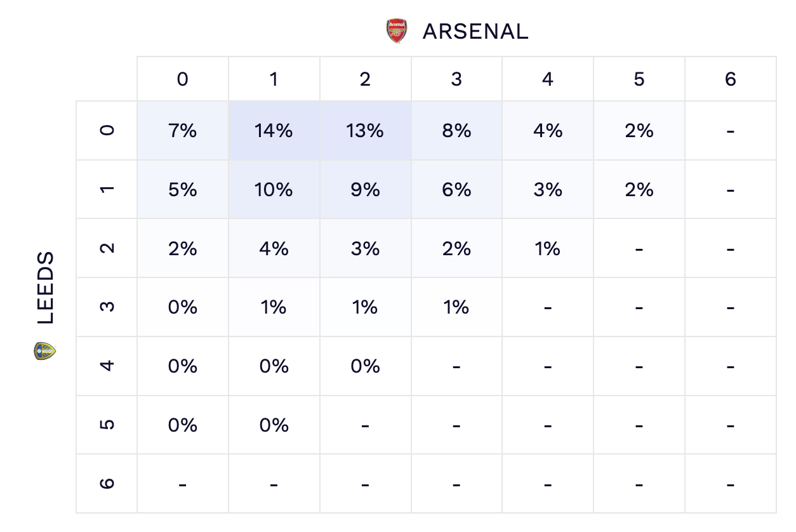796x532 pixels.
Task: Select the 7% cell for 0-0 draw
Action: click(183, 131)
